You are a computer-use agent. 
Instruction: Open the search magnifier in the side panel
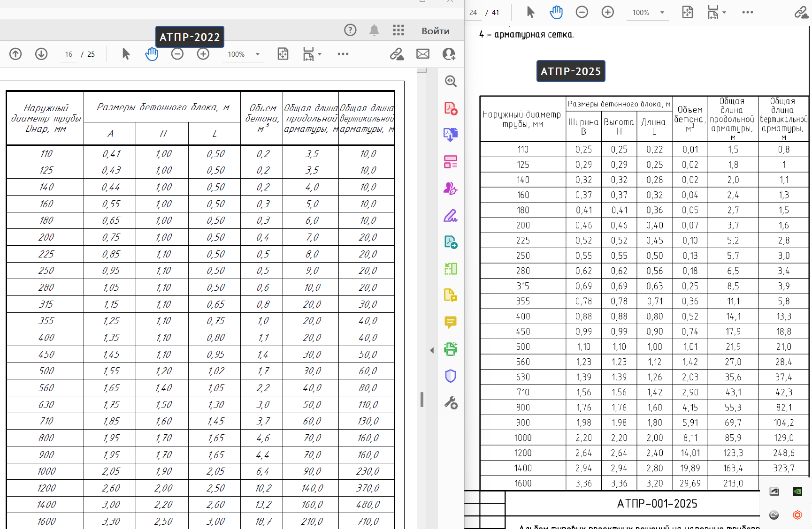click(451, 81)
